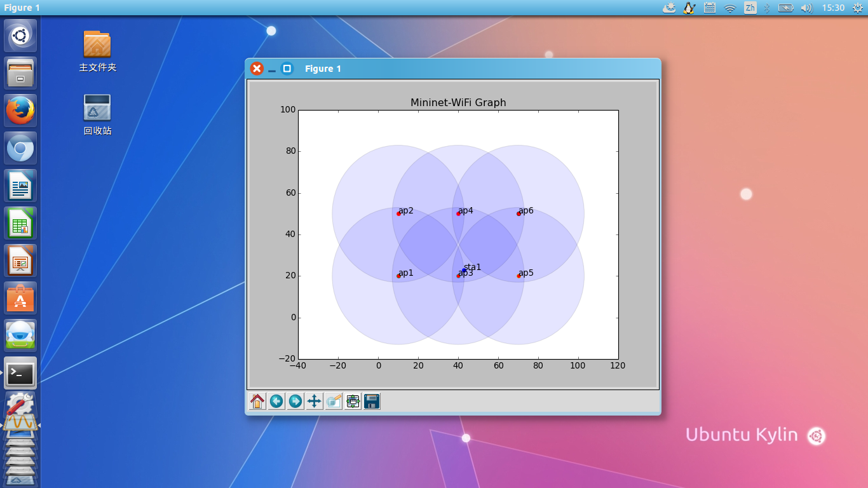The width and height of the screenshot is (868, 488).
Task: Click the y-axis tick label 100
Action: (288, 109)
